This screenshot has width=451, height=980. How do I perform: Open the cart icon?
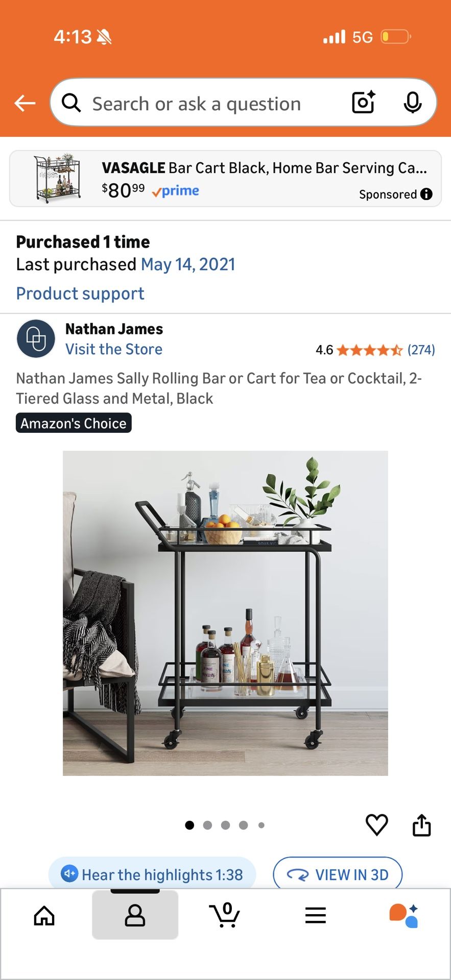[x=225, y=915]
